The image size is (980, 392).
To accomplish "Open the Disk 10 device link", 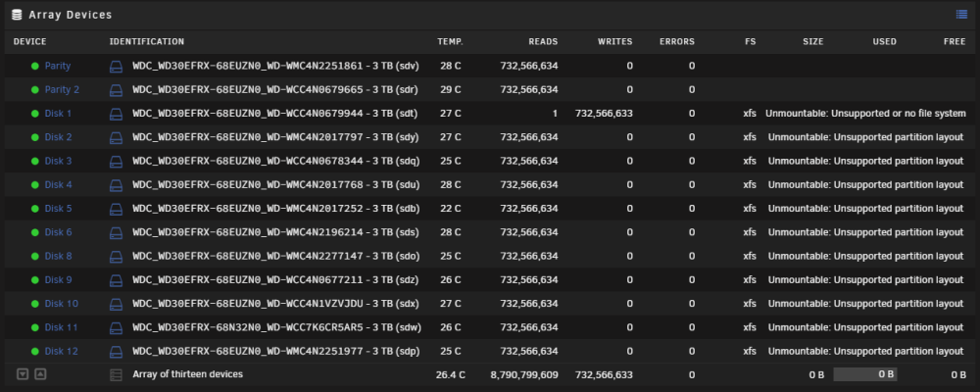I will (61, 303).
